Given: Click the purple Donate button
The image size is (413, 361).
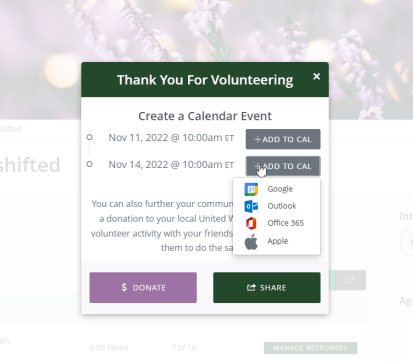Looking at the screenshot, I should point(143,287).
